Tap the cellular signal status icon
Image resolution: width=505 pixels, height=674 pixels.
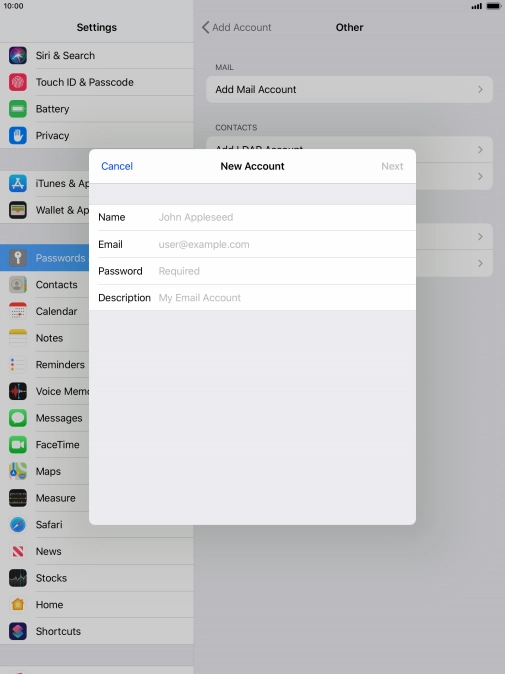coord(476,6)
